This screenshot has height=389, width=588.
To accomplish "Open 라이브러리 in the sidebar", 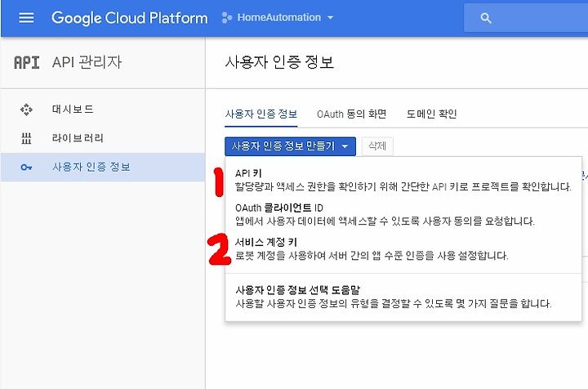I will coord(103,138).
